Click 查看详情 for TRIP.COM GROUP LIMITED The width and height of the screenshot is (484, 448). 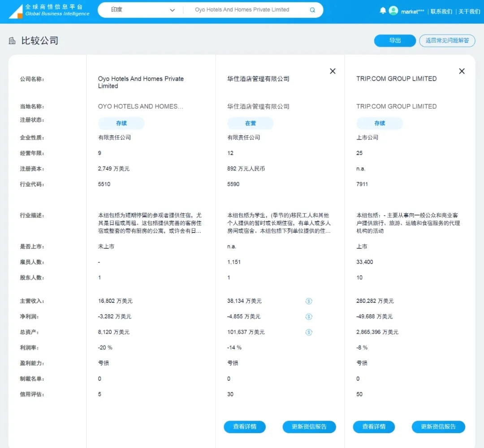pos(374,427)
